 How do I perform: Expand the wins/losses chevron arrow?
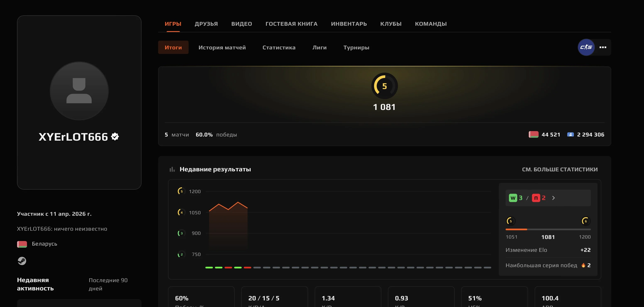(x=554, y=198)
